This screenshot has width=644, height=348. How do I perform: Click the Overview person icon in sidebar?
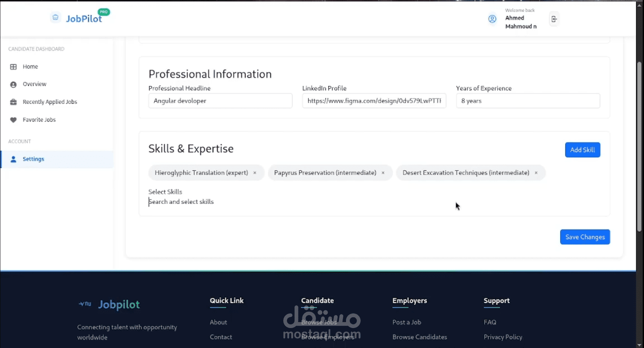click(x=13, y=84)
